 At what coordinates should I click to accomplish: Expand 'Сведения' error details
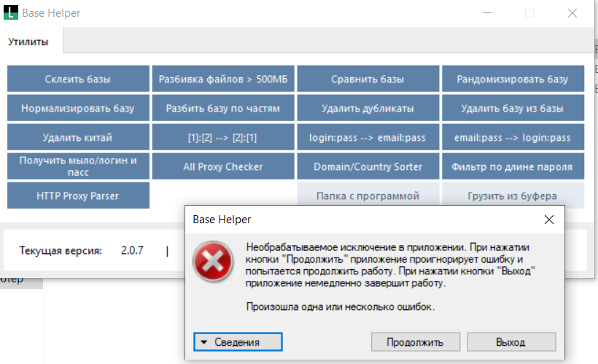click(x=238, y=341)
